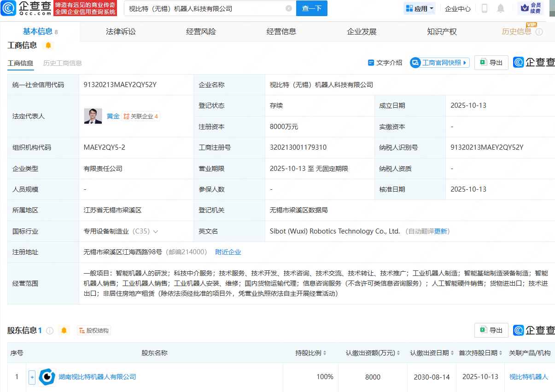The width and height of the screenshot is (555, 392).
Task: Expand shareholder row with plus button
Action: coord(32,377)
